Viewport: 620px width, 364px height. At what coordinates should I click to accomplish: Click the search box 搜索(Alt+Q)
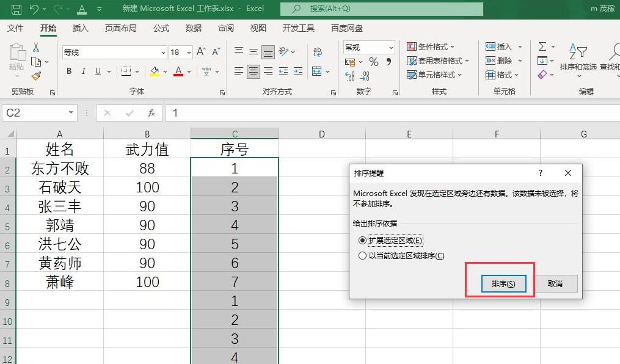tap(382, 9)
